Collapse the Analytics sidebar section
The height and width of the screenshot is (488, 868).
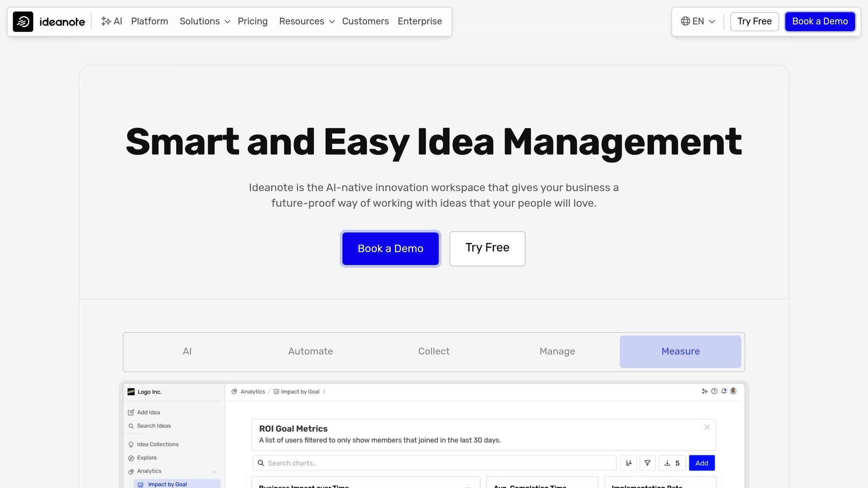coord(214,471)
